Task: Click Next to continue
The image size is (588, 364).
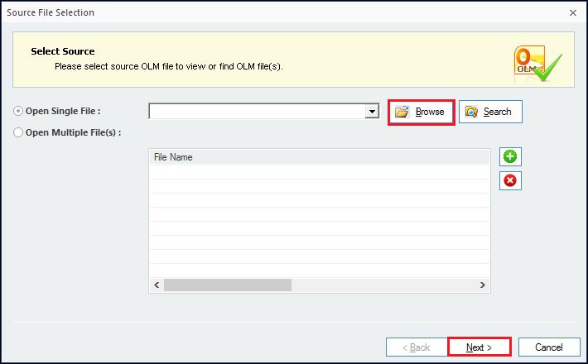Action: pos(479,347)
